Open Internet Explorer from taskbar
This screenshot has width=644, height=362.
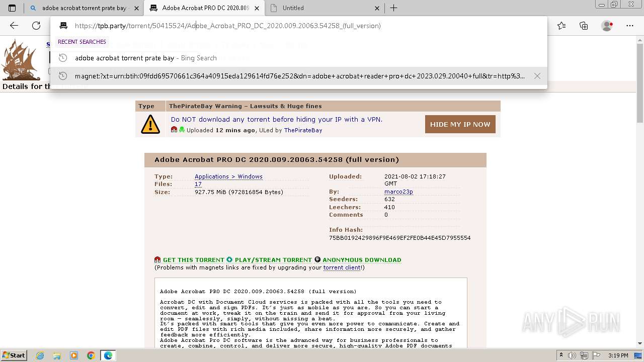[40, 355]
